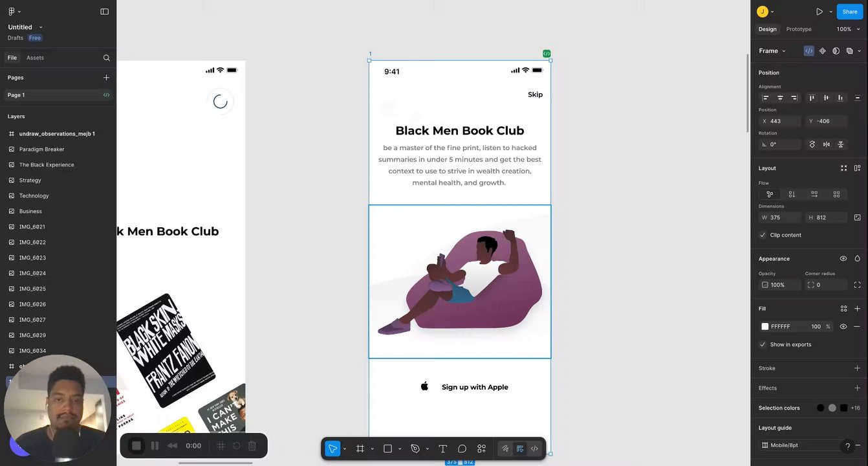
Task: Align selection to top
Action: click(812, 98)
